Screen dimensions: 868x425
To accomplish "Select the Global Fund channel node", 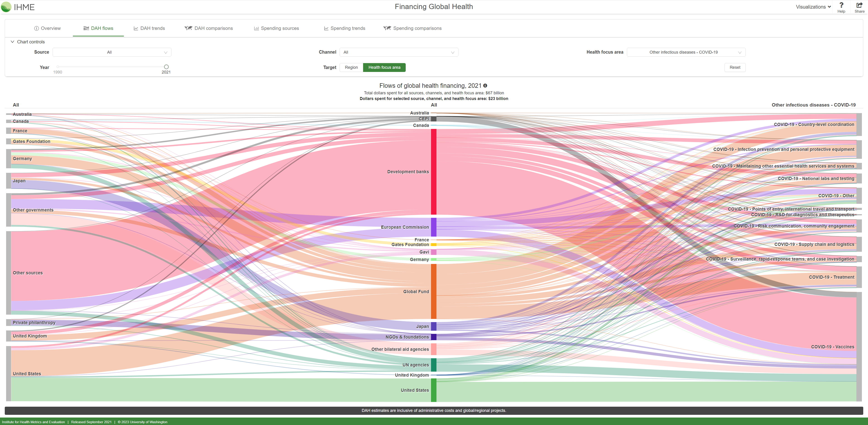I will (x=434, y=291).
